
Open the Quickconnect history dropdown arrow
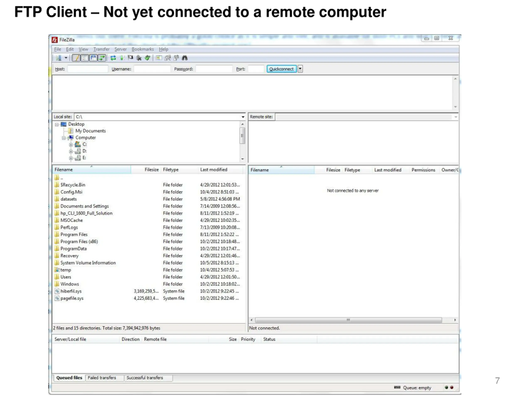[x=300, y=69]
